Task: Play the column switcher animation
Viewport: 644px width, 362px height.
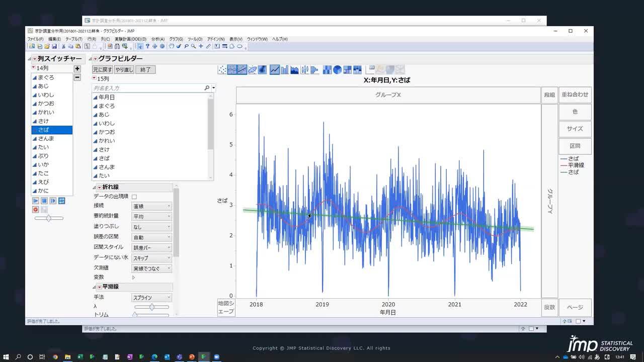Action: [36, 201]
